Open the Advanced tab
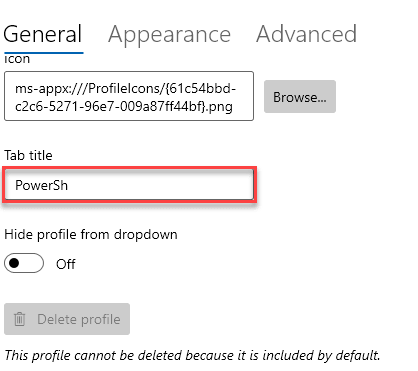Screen dimensions: 418x371 click(x=306, y=34)
